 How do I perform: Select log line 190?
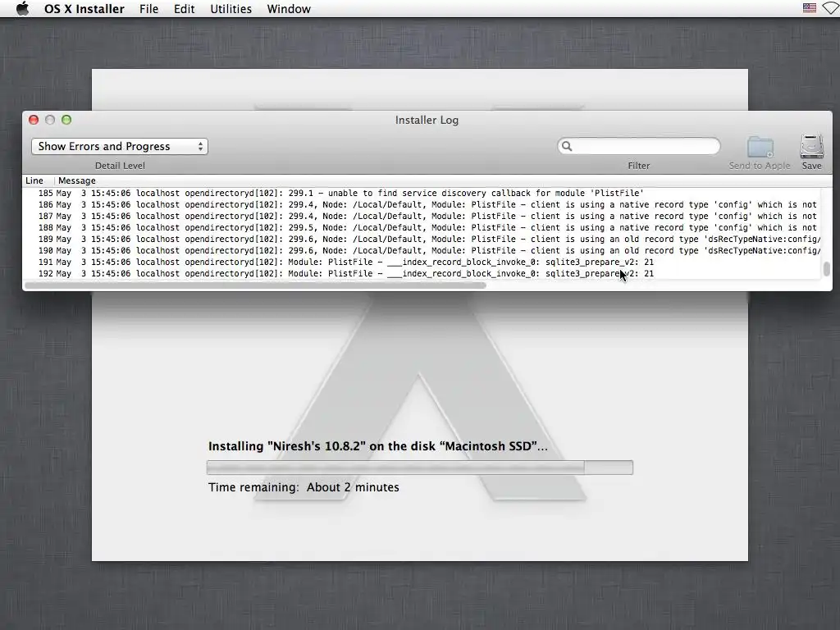422,250
